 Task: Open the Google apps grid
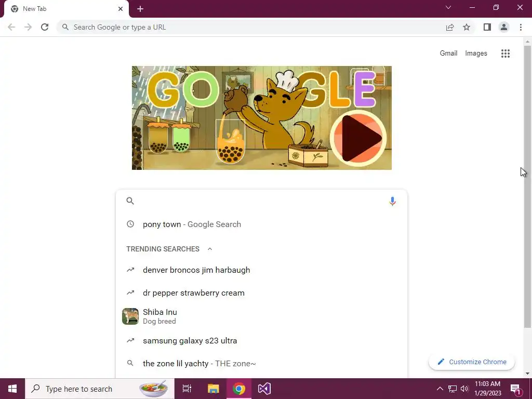pyautogui.click(x=506, y=54)
